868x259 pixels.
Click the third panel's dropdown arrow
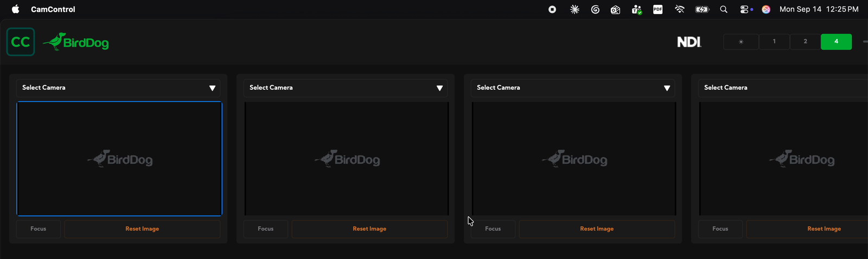[667, 88]
